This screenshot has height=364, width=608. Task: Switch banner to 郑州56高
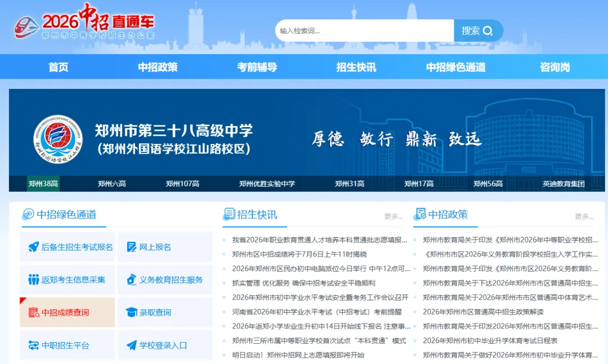488,184
